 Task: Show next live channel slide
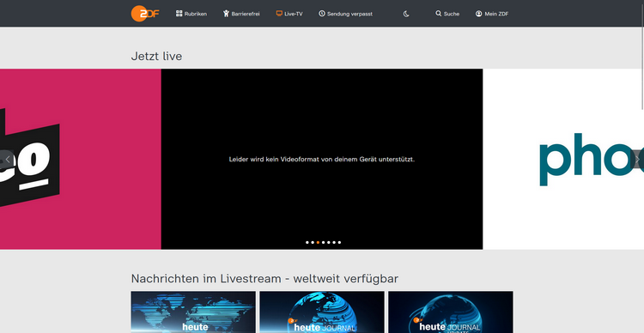coord(637,159)
